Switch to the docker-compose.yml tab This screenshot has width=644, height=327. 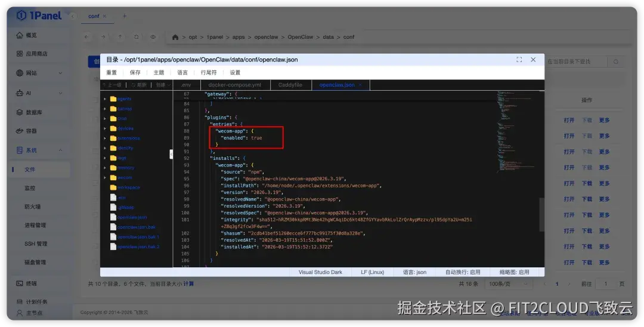tap(235, 85)
